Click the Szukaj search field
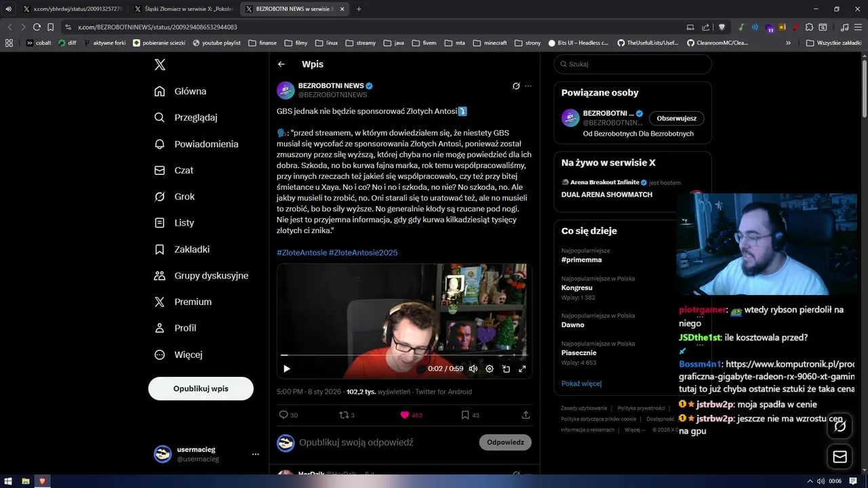 633,64
